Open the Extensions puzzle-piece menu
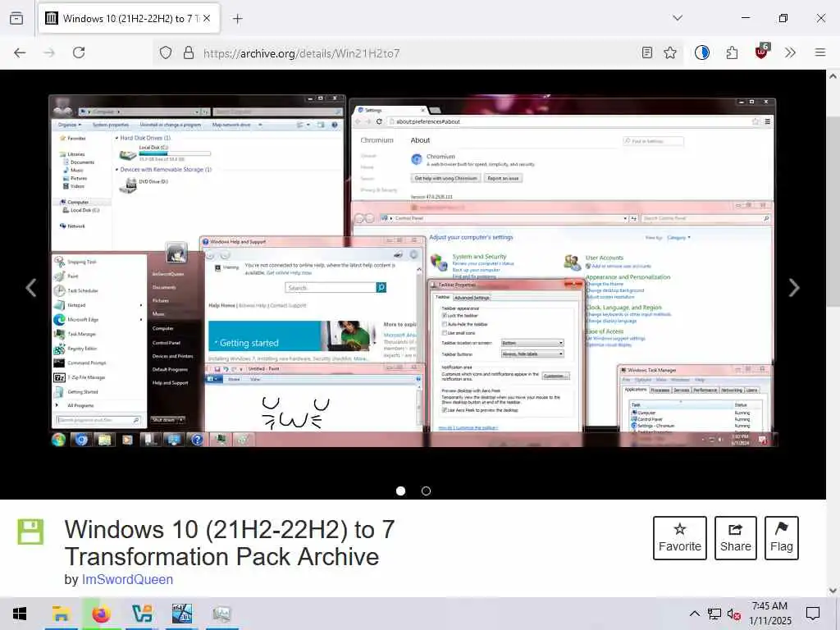 pos(732,52)
